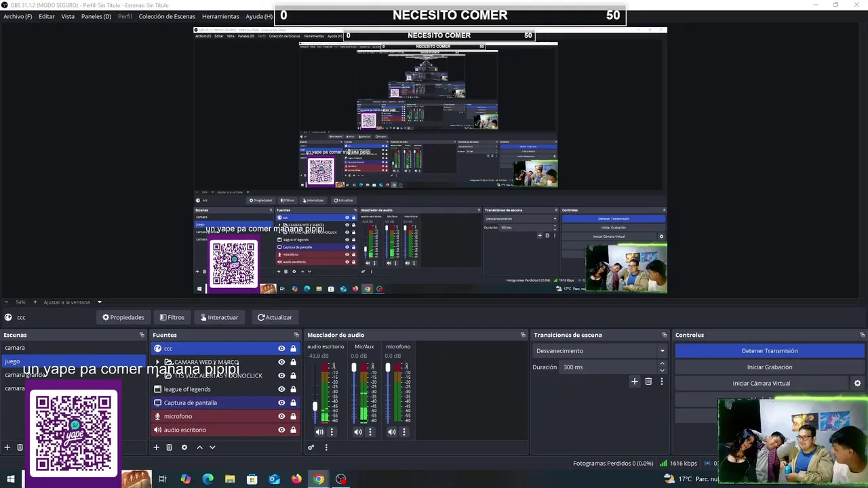
Task: Click the Detener Transmisión button
Action: pyautogui.click(x=770, y=351)
